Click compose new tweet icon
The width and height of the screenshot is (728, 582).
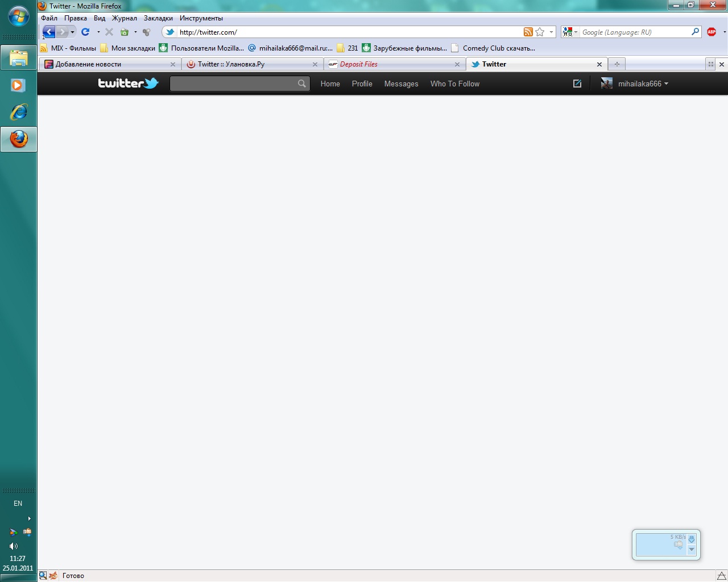(577, 84)
